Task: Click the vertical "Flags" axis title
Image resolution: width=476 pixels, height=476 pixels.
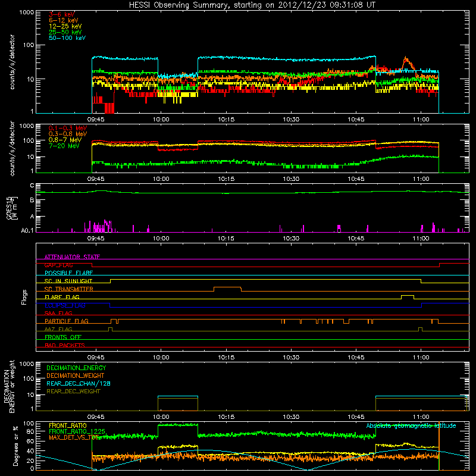Action: pos(24,297)
